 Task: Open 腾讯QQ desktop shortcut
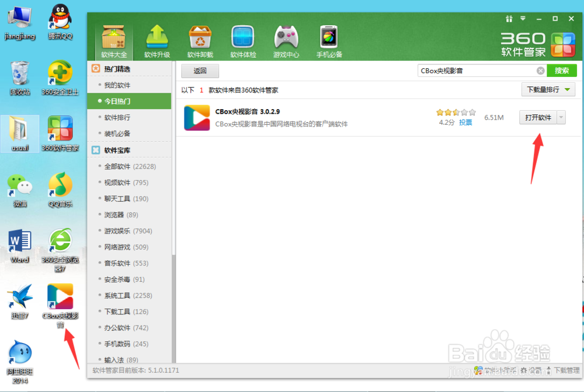(60, 22)
